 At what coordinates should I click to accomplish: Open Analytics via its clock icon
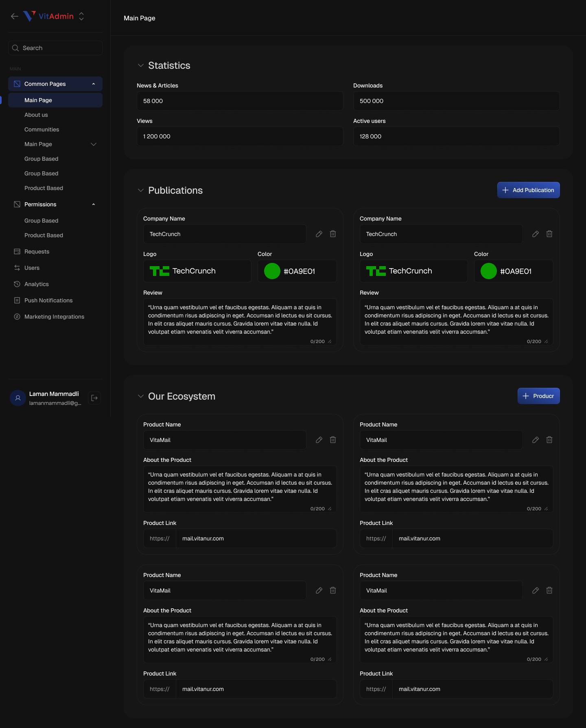pos(17,284)
